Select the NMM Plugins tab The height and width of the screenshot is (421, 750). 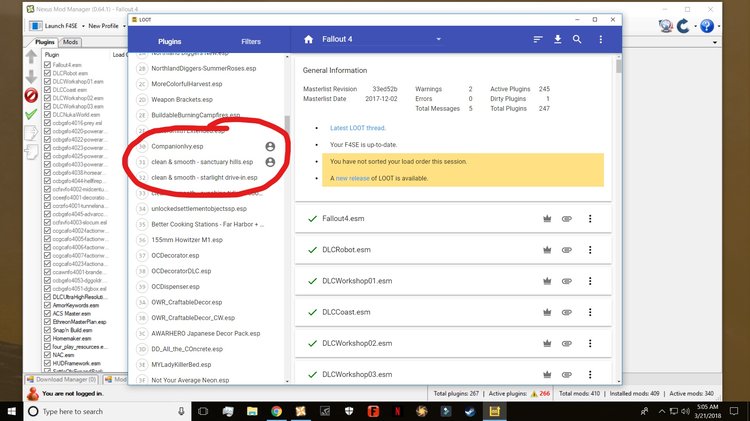point(44,42)
